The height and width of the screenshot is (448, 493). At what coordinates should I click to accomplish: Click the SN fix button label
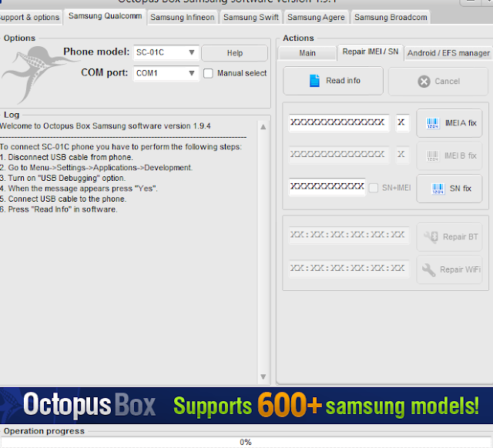pyautogui.click(x=461, y=189)
